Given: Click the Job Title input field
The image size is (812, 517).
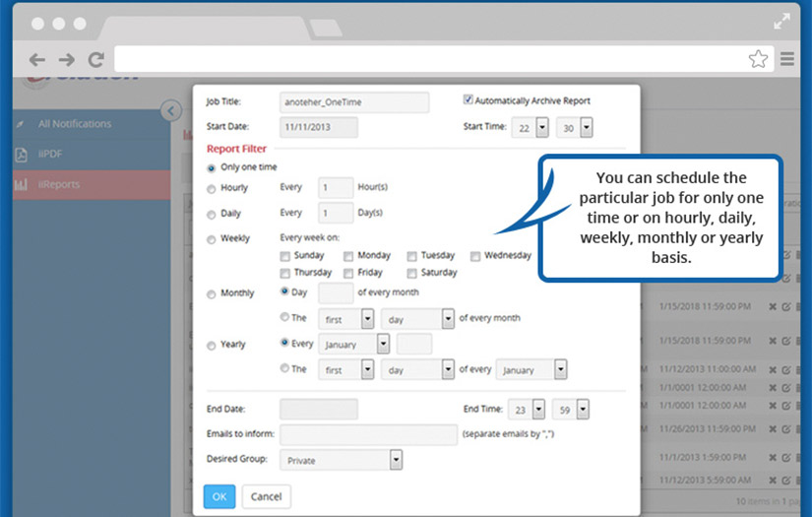Looking at the screenshot, I should point(354,102).
